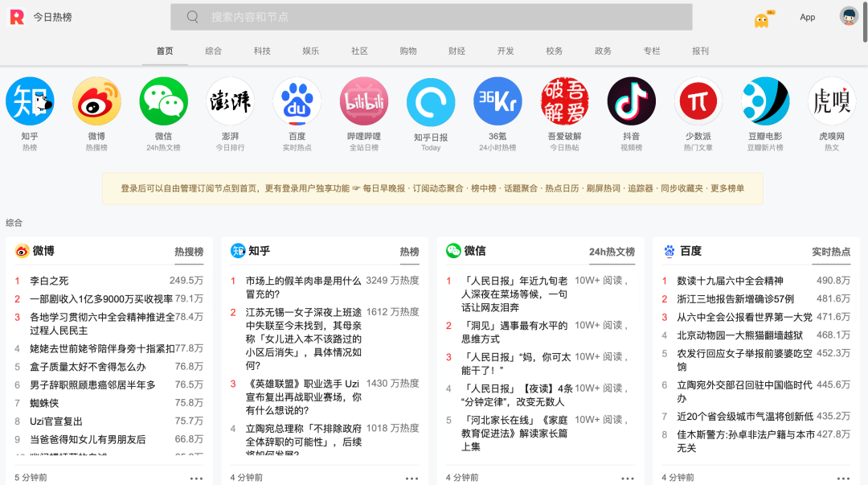The image size is (868, 485).
Task: Click the Baidu paw logo in 百度 card header
Action: point(669,251)
